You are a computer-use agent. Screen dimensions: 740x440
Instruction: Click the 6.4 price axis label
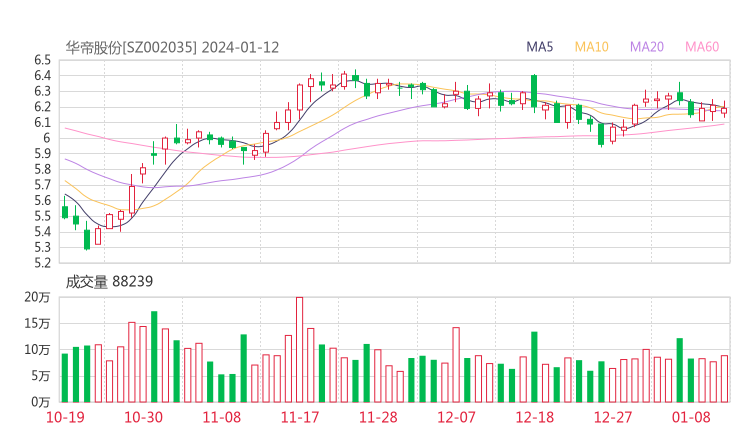click(42, 76)
